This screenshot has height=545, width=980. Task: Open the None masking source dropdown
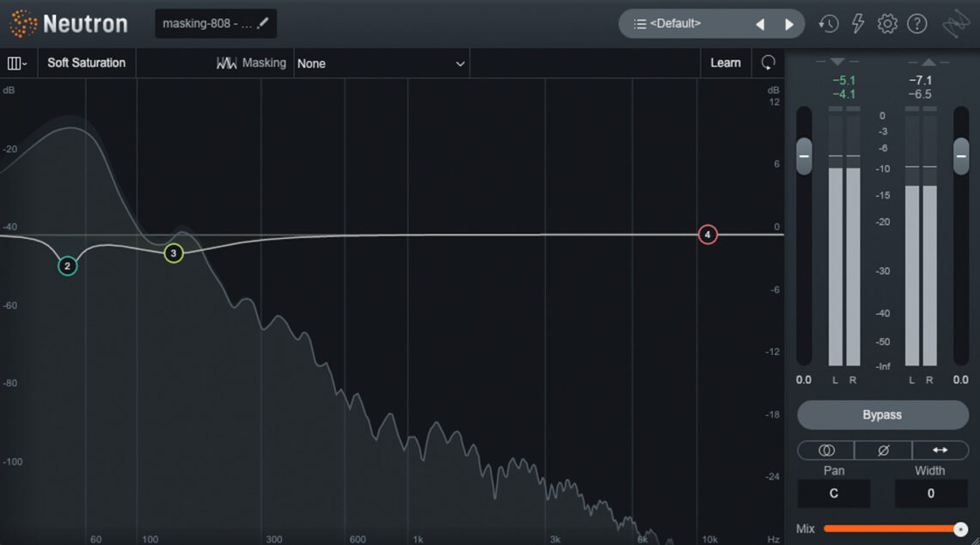pos(381,63)
